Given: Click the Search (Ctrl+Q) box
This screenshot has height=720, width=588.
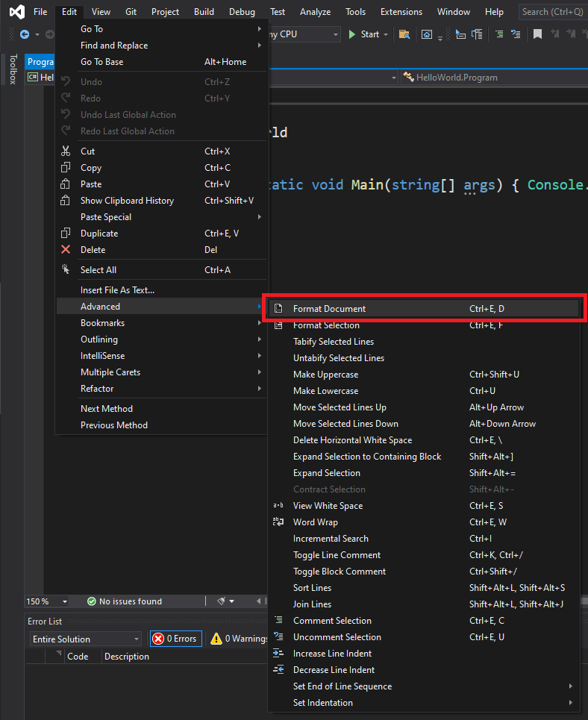Looking at the screenshot, I should pos(552,12).
